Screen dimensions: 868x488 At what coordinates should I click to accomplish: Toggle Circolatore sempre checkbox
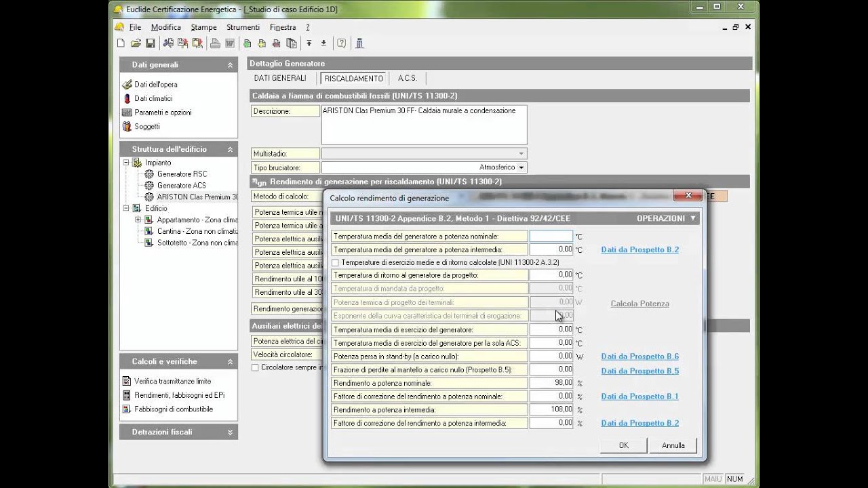255,367
